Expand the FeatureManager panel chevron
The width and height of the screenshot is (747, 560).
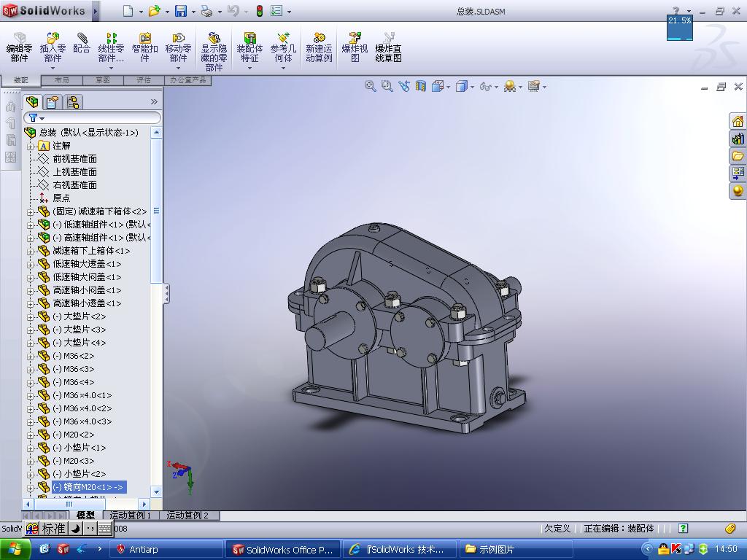[x=154, y=102]
